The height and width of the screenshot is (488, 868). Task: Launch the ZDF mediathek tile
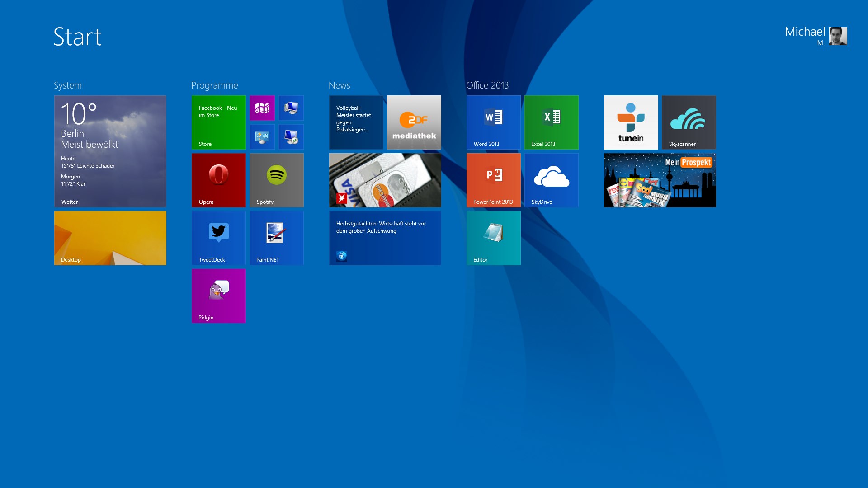tap(414, 122)
